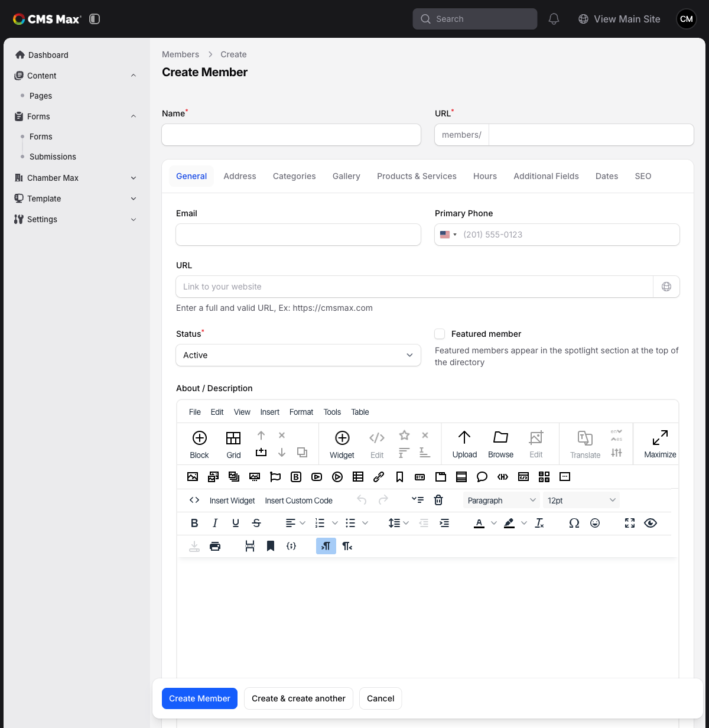Viewport: 709px width, 728px height.
Task: Click Create & create another
Action: [x=298, y=698]
